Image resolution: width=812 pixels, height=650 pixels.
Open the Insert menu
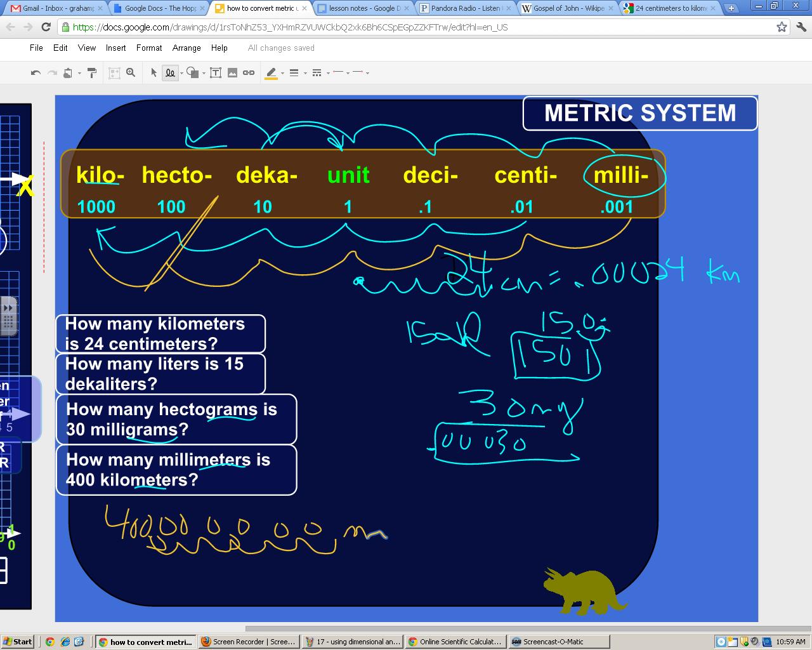[116, 48]
